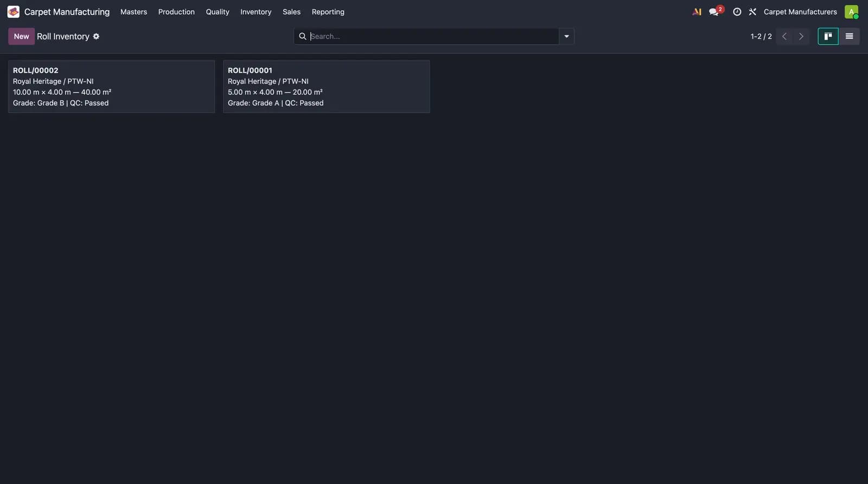This screenshot has height=484, width=868.
Task: Open the AI assistant icon in top bar
Action: tap(697, 11)
